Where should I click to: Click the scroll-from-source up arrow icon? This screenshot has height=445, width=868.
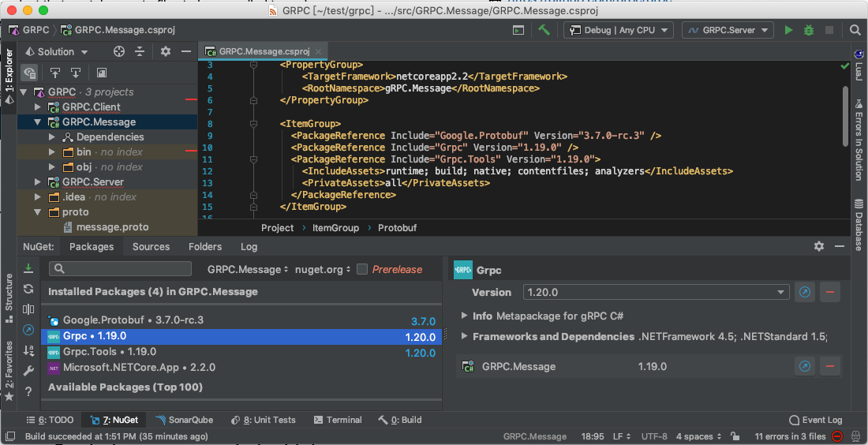tap(55, 73)
